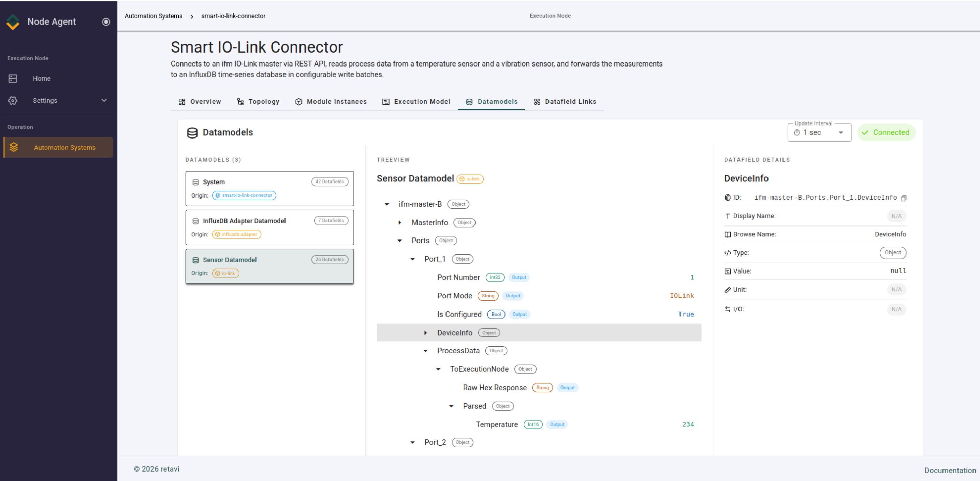Click the I/O arrows icon
This screenshot has width=980, height=481.
coord(727,309)
